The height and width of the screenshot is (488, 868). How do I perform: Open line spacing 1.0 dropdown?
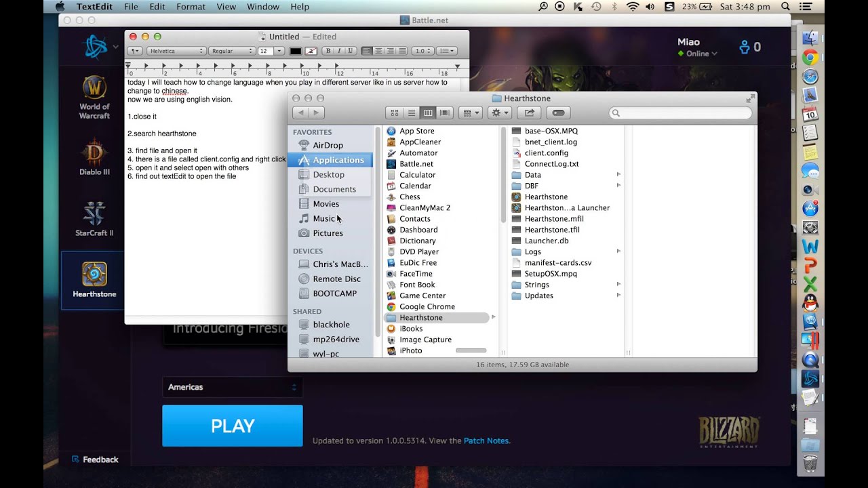423,51
